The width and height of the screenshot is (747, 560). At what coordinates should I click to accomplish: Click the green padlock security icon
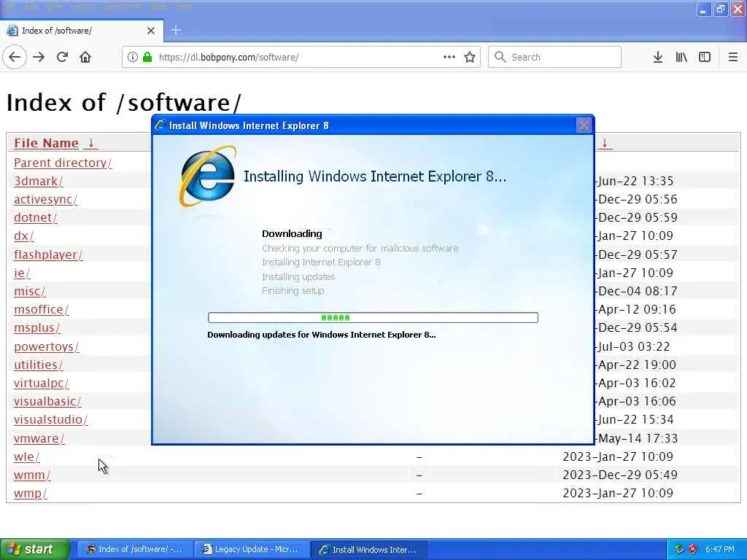click(147, 57)
